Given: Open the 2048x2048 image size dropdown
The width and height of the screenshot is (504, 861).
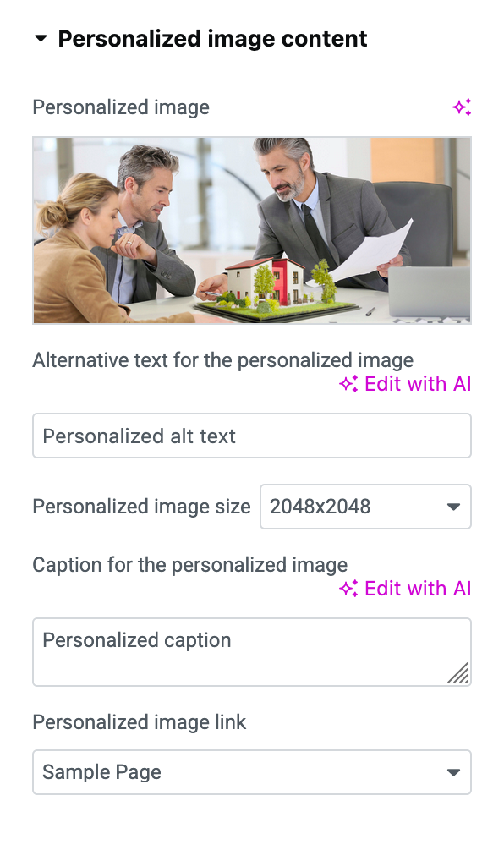Looking at the screenshot, I should click(365, 507).
